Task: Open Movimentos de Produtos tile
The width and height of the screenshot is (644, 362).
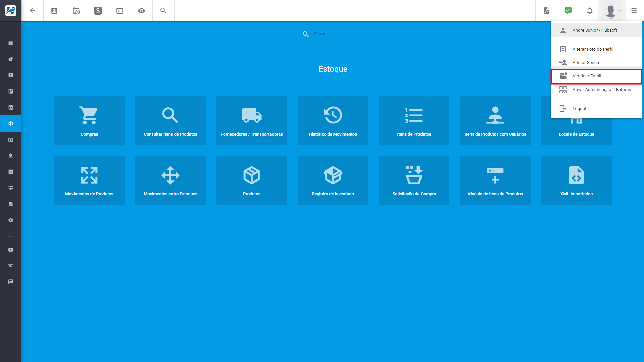Action: (89, 180)
